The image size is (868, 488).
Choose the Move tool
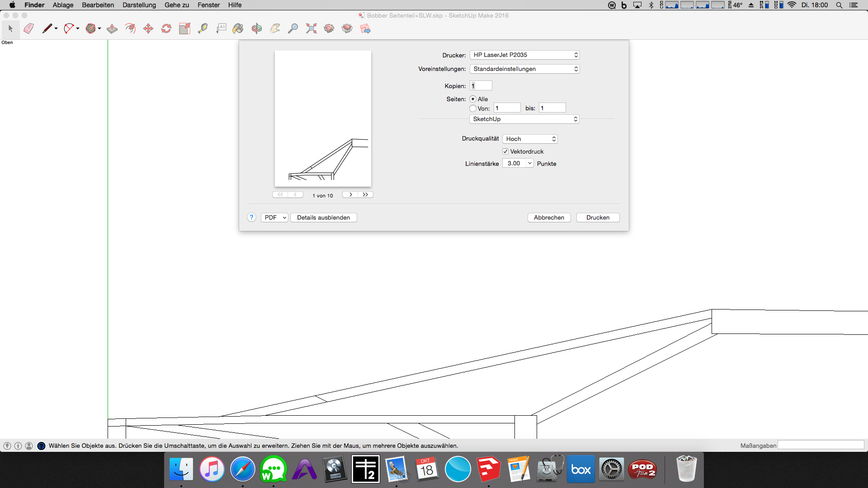(148, 28)
